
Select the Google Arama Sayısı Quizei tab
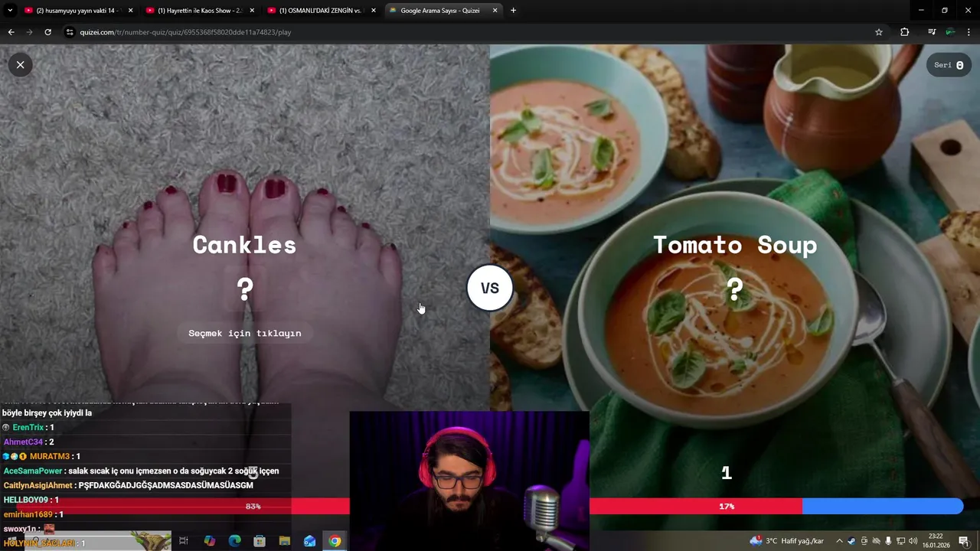(443, 11)
